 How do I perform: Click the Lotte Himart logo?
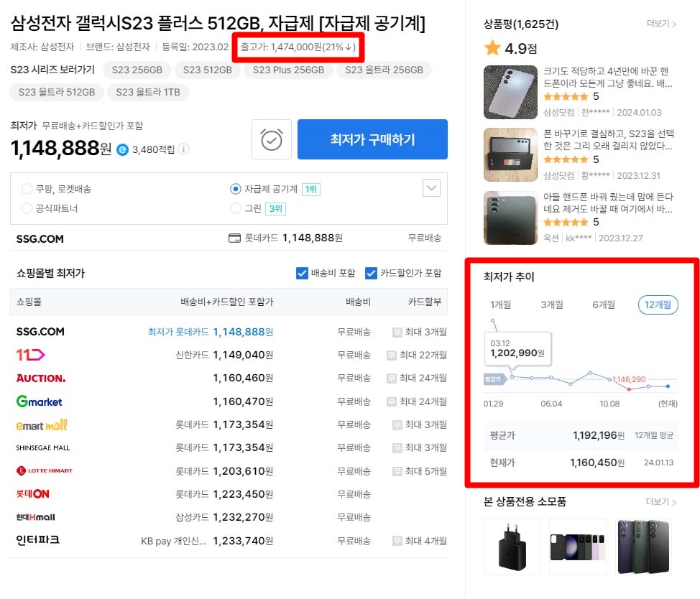click(44, 470)
